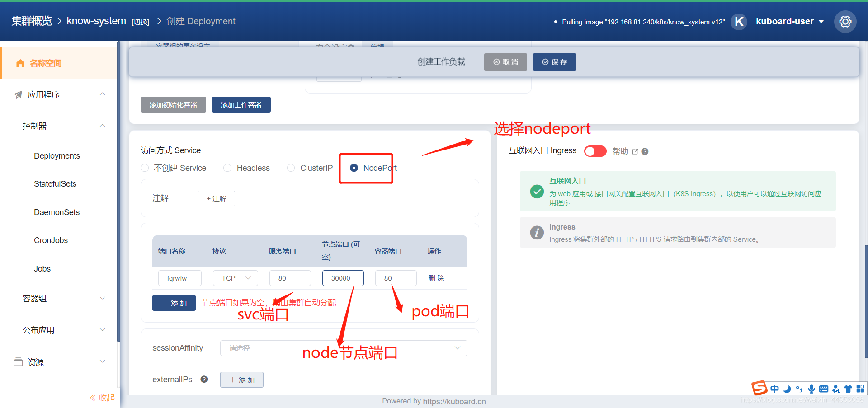This screenshot has width=868, height=408.
Task: Open the Sogou toolbox grid icon
Action: click(x=860, y=389)
